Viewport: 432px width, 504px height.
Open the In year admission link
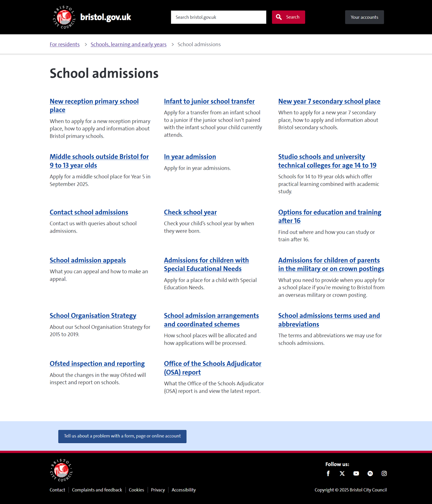(190, 157)
